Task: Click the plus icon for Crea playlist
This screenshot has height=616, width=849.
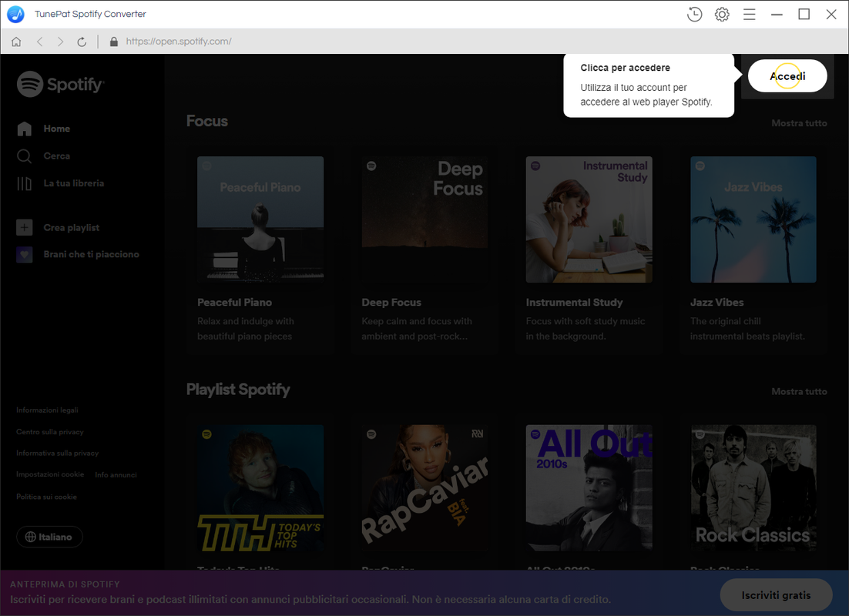Action: (25, 227)
